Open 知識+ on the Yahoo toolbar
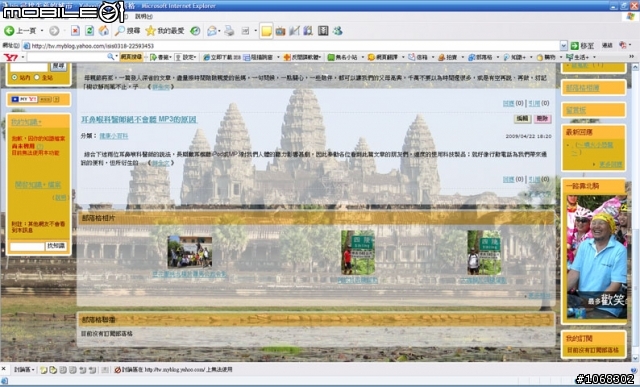Image resolution: width=640 pixels, height=387 pixels. (514, 57)
